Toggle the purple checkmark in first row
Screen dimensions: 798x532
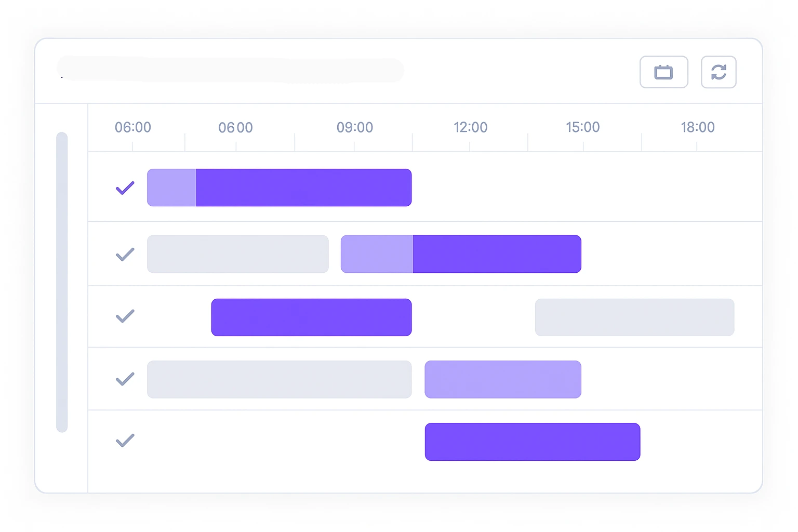pos(125,188)
